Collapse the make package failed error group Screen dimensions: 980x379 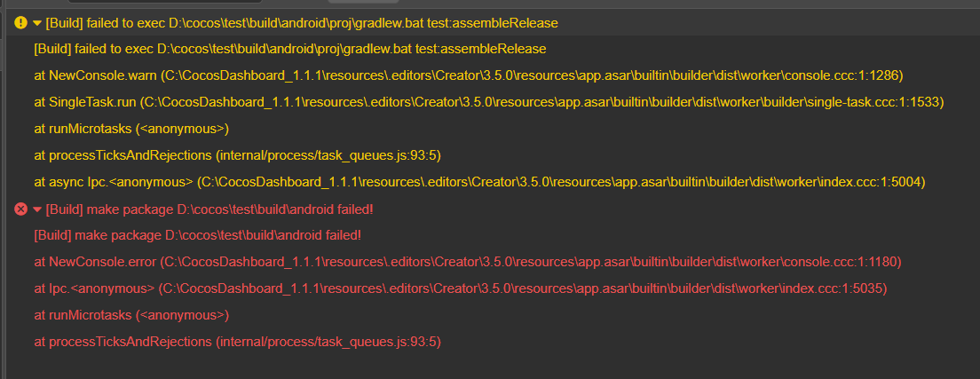coord(37,209)
